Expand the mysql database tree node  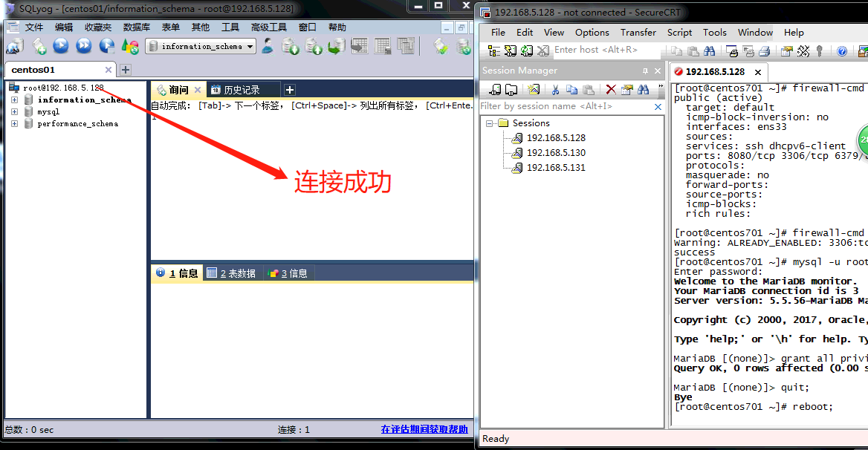click(x=14, y=111)
